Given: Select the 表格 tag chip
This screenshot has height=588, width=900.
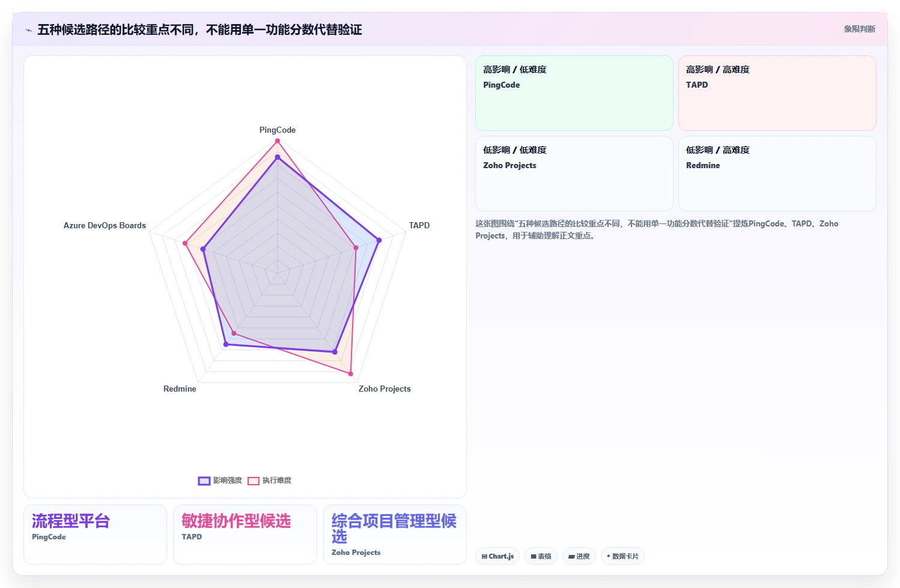Looking at the screenshot, I should (x=541, y=556).
